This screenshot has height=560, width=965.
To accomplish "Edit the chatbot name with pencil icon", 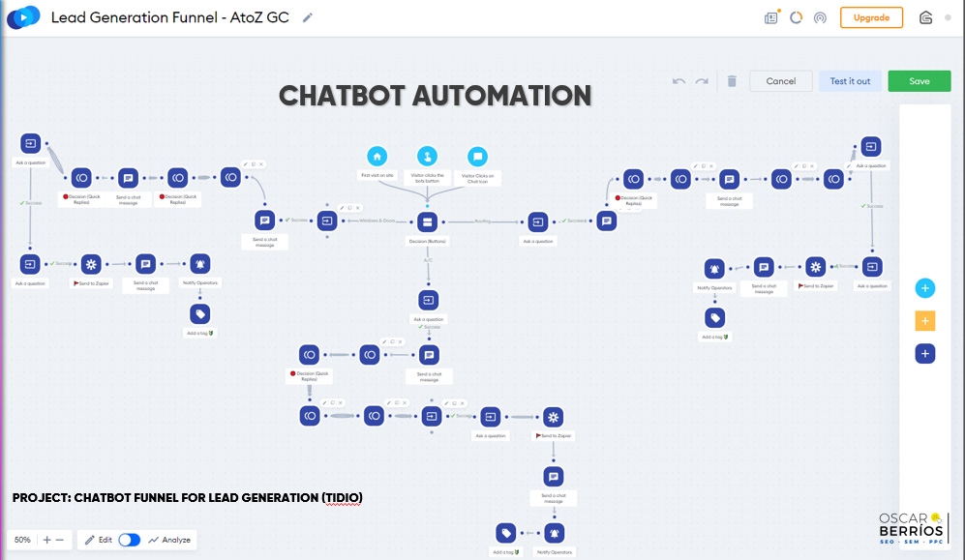I will tap(308, 17).
